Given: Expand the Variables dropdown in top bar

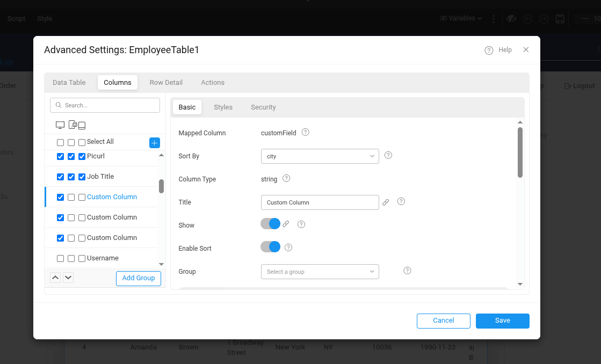Looking at the screenshot, I should (x=459, y=18).
